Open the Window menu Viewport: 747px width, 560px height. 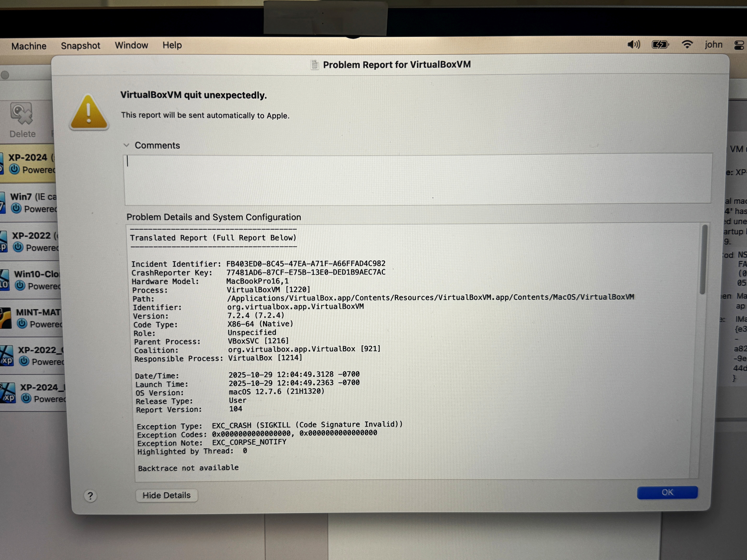pyautogui.click(x=131, y=45)
